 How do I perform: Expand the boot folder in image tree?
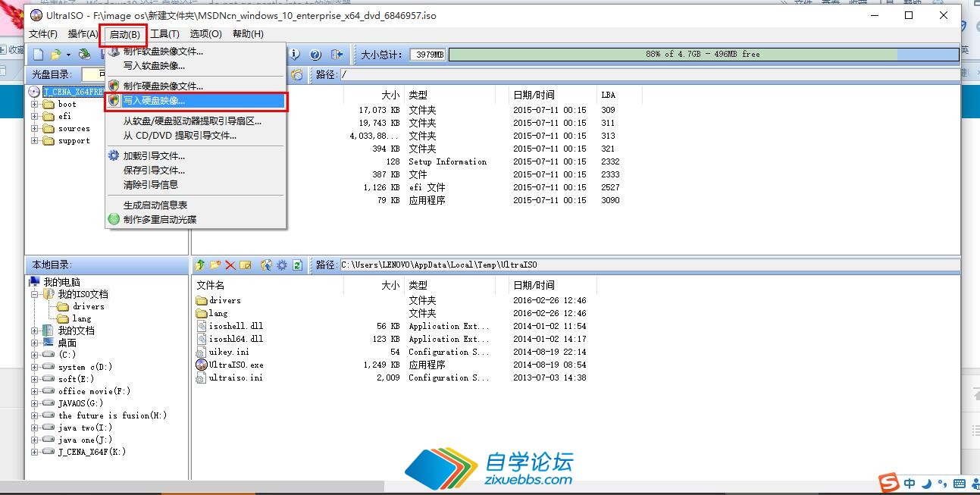tap(34, 104)
